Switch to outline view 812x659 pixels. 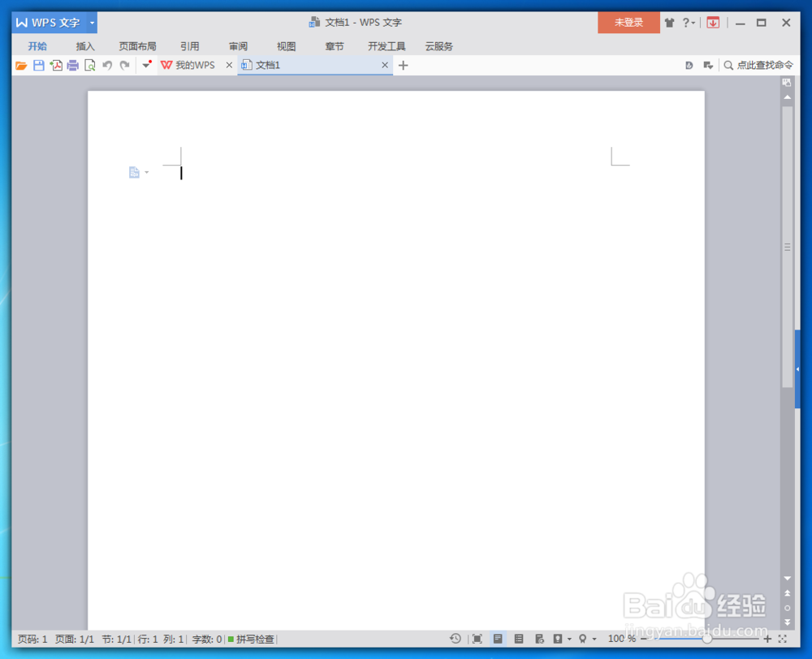click(518, 639)
